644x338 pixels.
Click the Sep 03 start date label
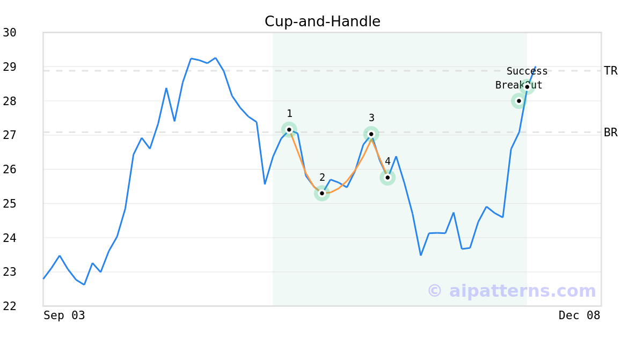click(x=64, y=315)
